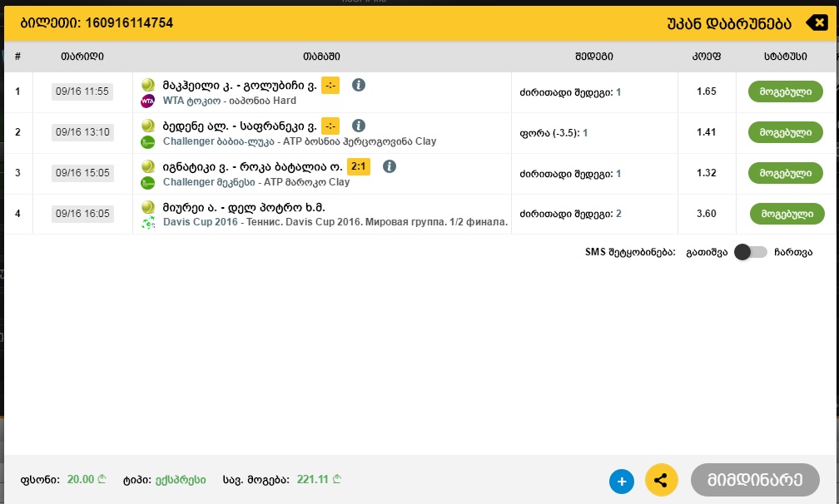Screen dimensions: 839x504
Task: Click the blue plus button
Action: pyautogui.click(x=622, y=481)
